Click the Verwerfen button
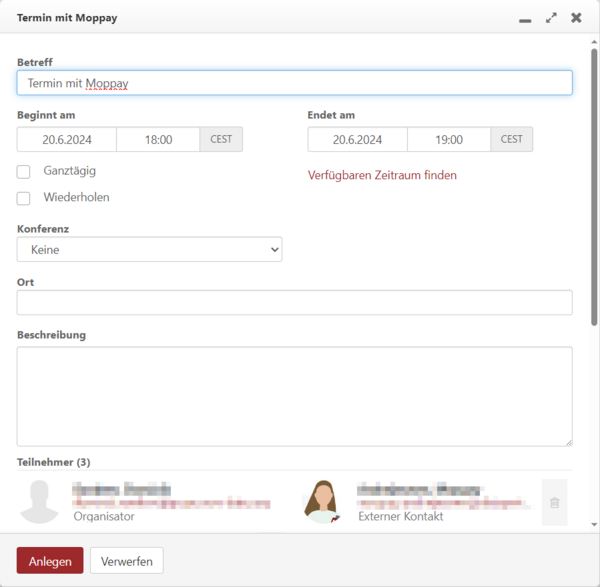The height and width of the screenshot is (587, 600). (x=127, y=561)
